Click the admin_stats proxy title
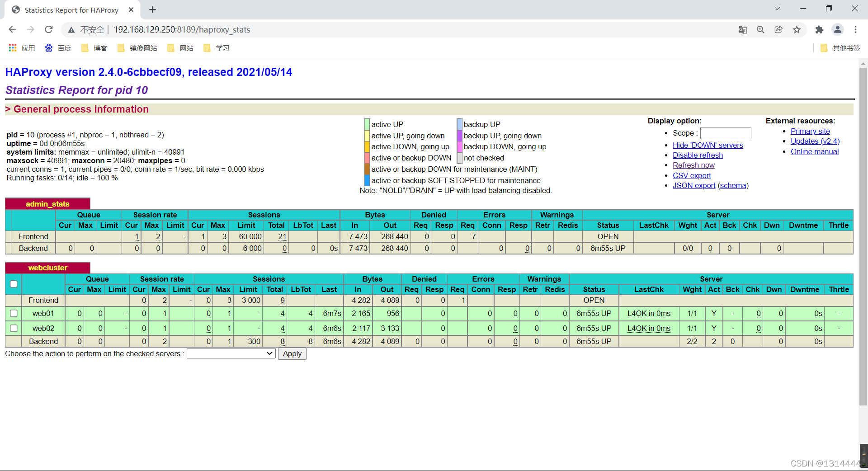This screenshot has height=471, width=868. 47,204
